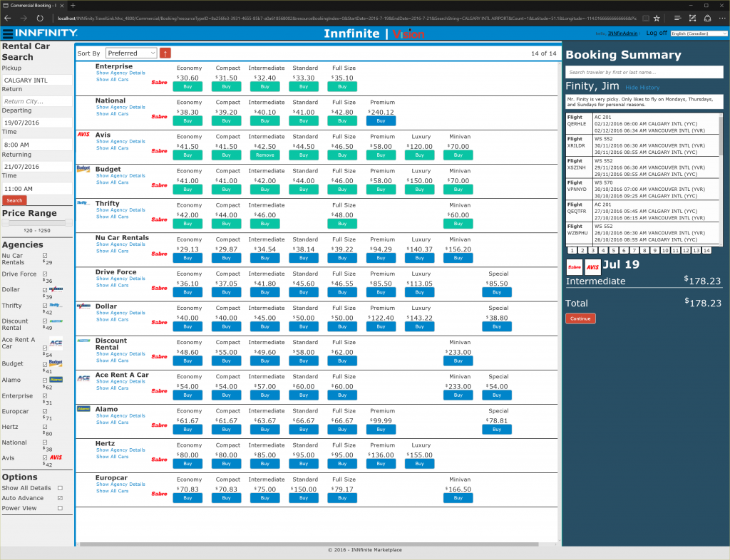This screenshot has height=560, width=730.
Task: Uncheck Enterprise agency filter
Action: tap(45, 396)
